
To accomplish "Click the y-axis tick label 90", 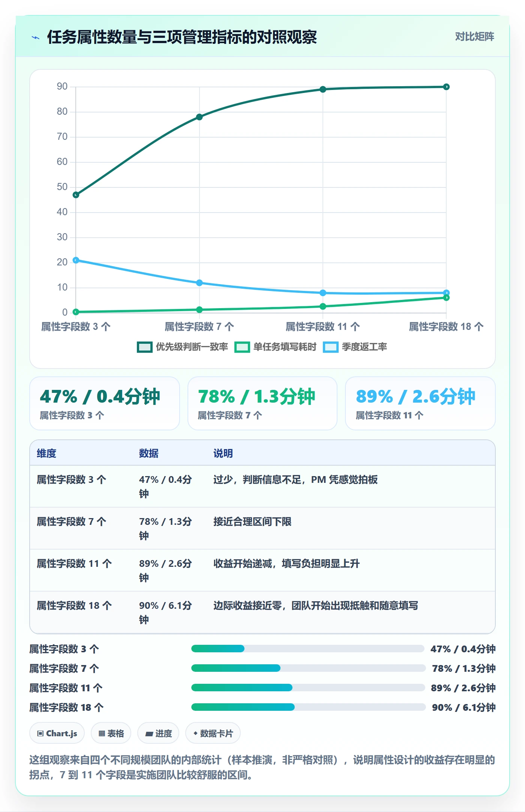I will click(62, 87).
